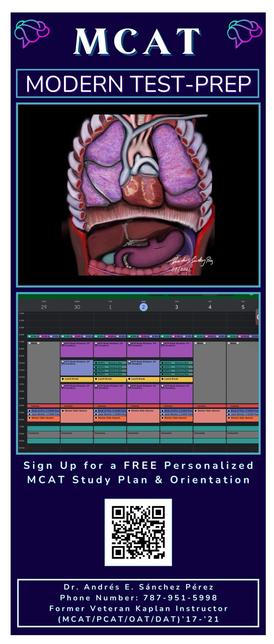
Task: Open Monday's teal 6:00 alarm event
Action: click(66, 336)
